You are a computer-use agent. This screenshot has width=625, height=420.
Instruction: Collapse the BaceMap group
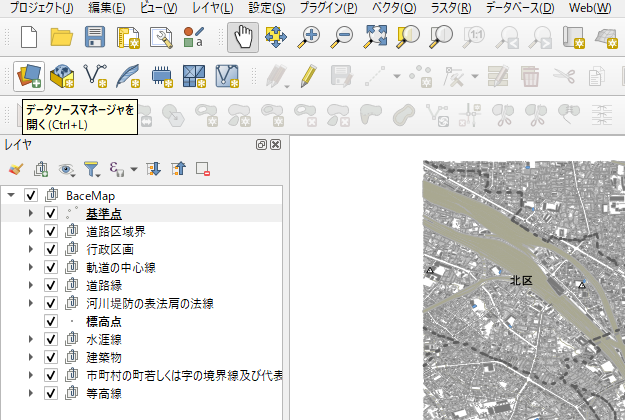tap(11, 195)
